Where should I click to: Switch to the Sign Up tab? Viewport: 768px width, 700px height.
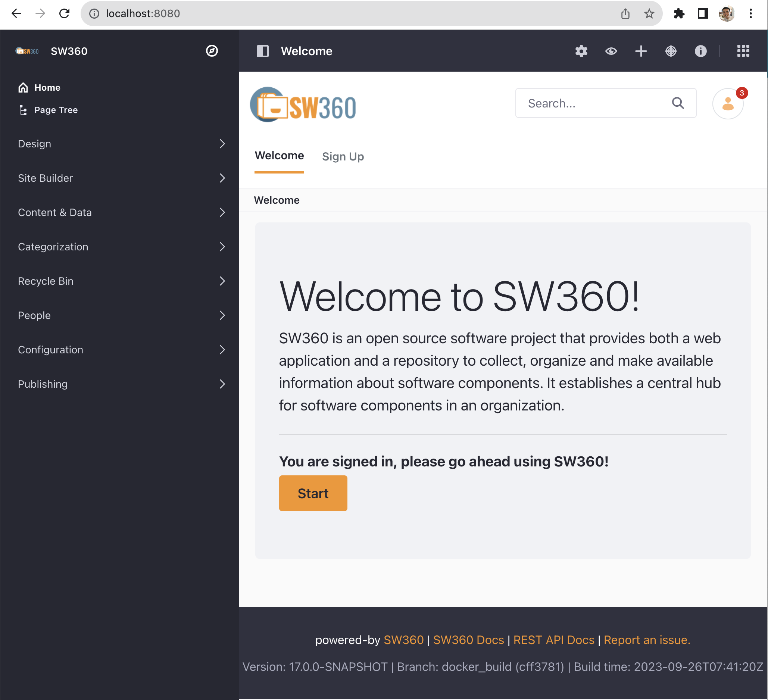[x=343, y=156]
